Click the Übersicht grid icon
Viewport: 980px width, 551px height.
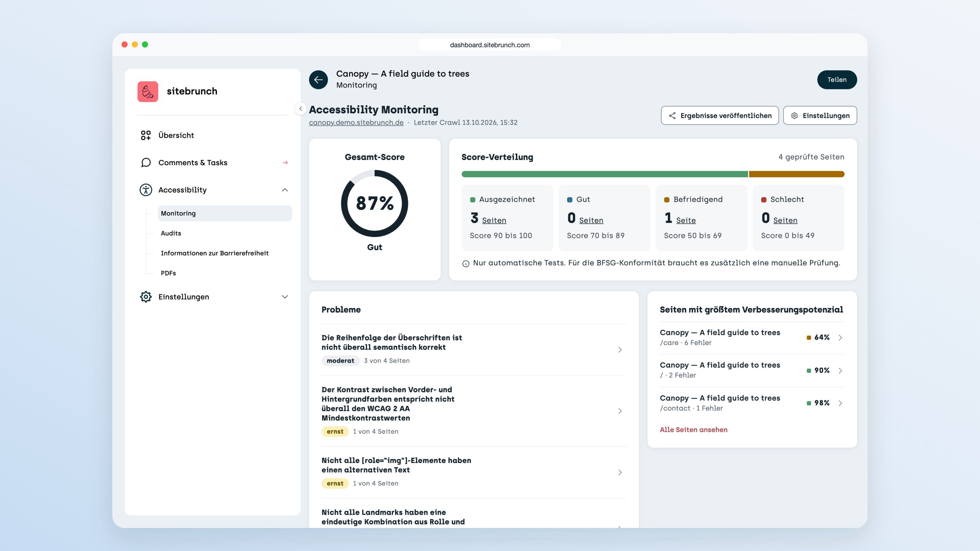(x=146, y=135)
